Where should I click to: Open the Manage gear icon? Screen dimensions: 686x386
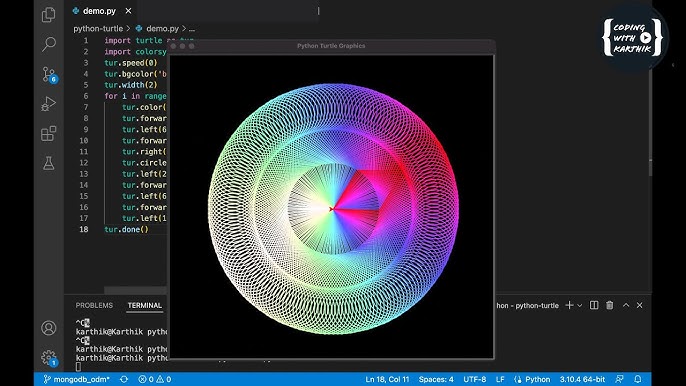pos(49,358)
